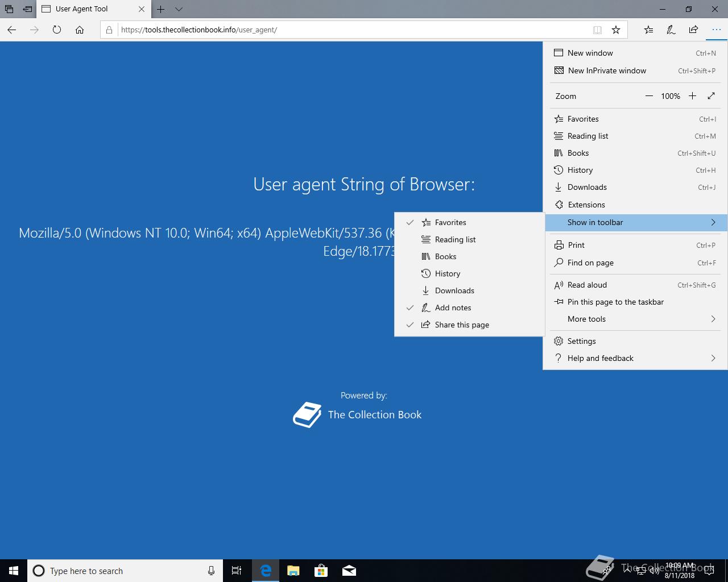Image resolution: width=728 pixels, height=582 pixels.
Task: Expand More tools submenu
Action: 635,319
